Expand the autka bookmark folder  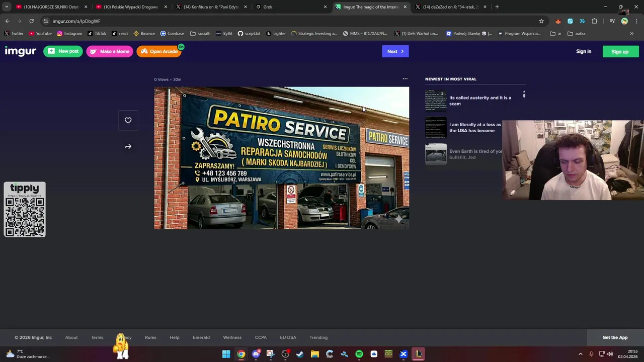[577, 34]
